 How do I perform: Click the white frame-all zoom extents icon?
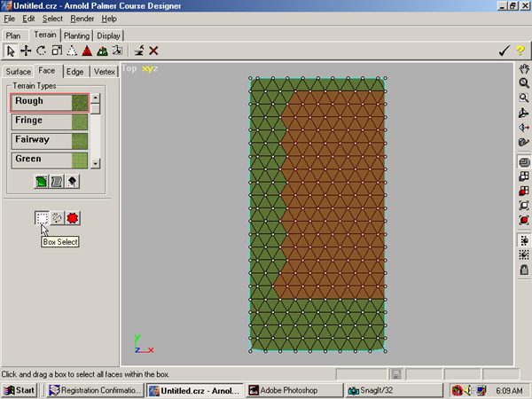point(524,206)
